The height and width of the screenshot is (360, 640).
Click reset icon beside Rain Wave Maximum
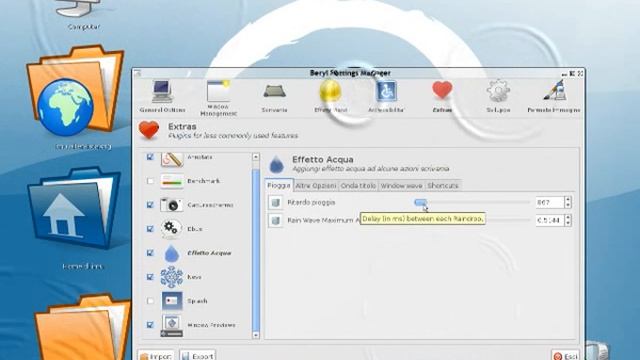point(276,220)
